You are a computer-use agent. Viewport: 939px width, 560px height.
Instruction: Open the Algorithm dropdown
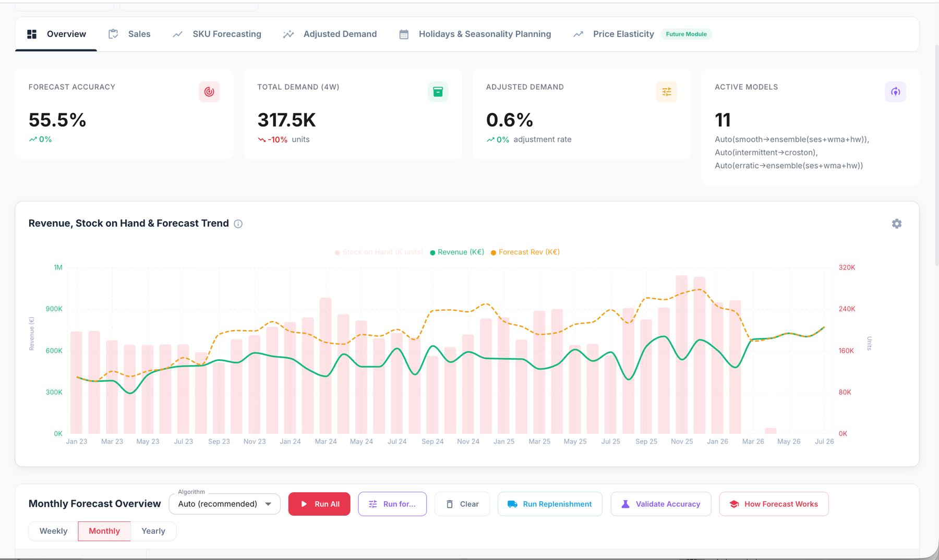pyautogui.click(x=225, y=504)
